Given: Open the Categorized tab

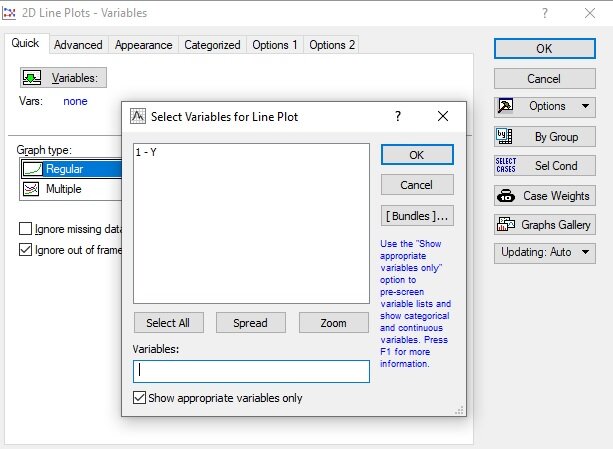Looking at the screenshot, I should tap(212, 45).
